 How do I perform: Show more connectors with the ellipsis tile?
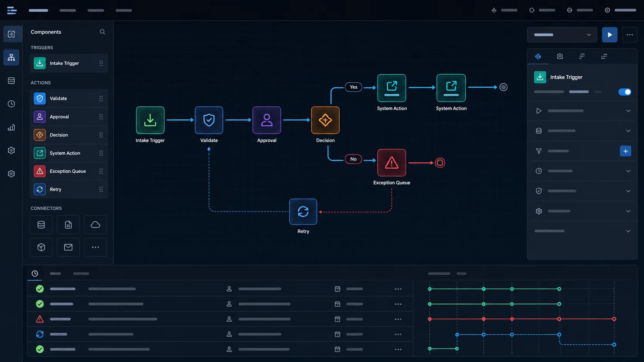tap(95, 247)
